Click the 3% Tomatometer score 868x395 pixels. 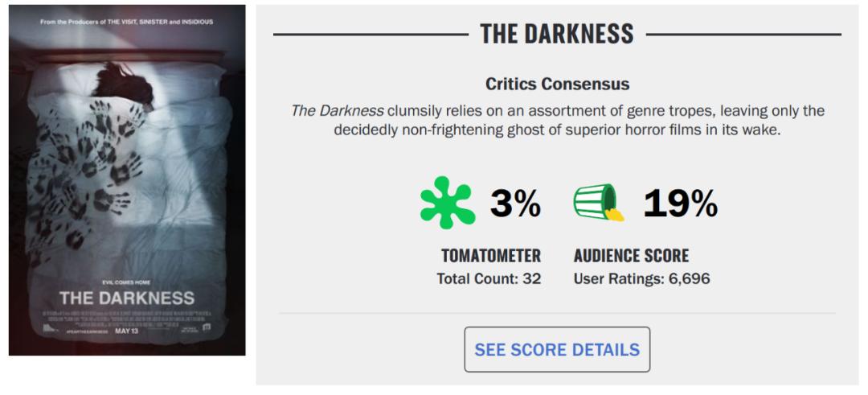(x=515, y=205)
